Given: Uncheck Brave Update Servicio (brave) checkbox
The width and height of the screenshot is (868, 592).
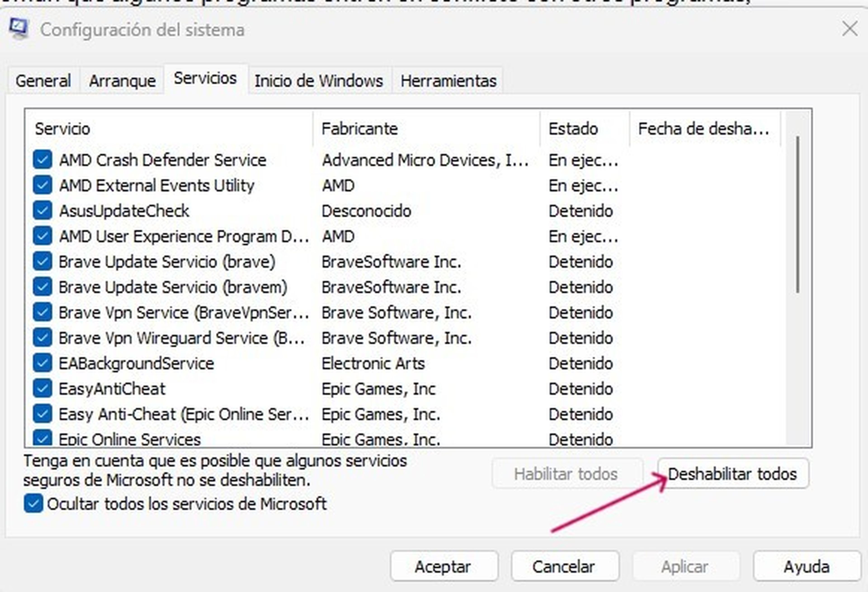Looking at the screenshot, I should 42,262.
